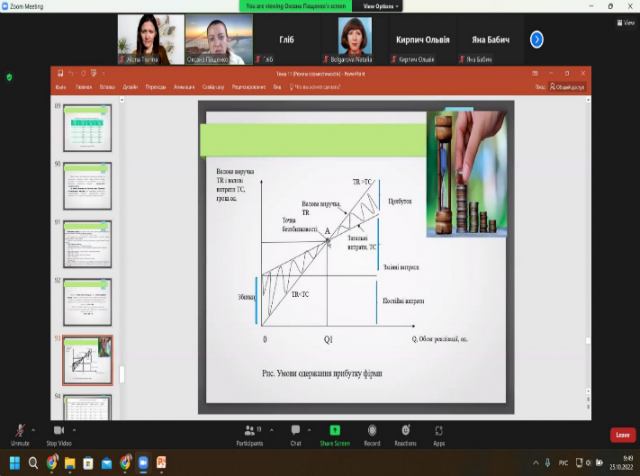Click the Яна Бабич participant tile
The height and width of the screenshot is (476, 640).
[490, 40]
